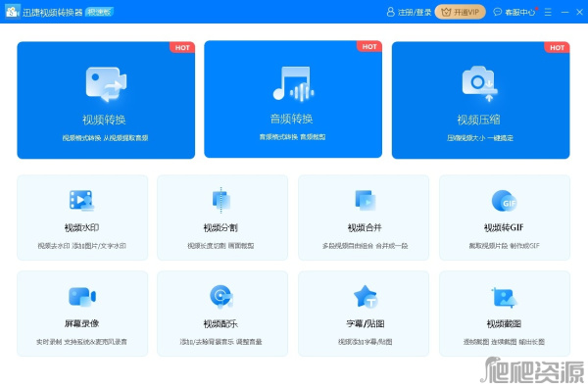Open the hamburger menu in title bar

click(x=548, y=12)
